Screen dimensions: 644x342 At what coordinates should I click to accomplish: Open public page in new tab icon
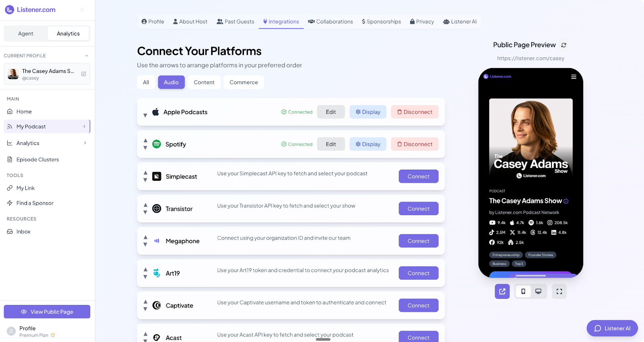coord(502,291)
